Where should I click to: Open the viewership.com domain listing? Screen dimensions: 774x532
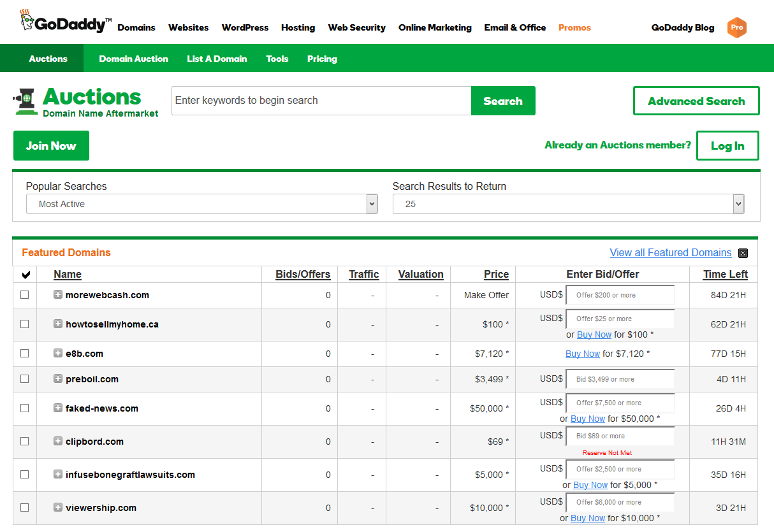coord(101,508)
